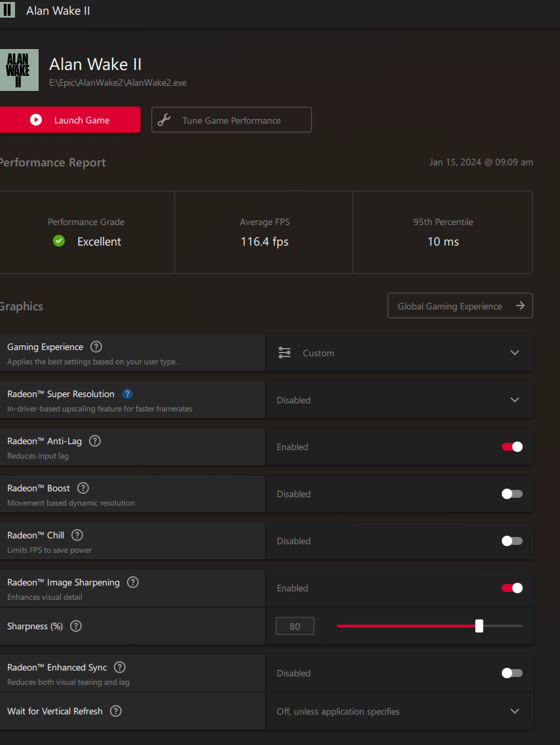Click the 10 ms 95th percentile value
This screenshot has width=560, height=745.
pyautogui.click(x=443, y=241)
